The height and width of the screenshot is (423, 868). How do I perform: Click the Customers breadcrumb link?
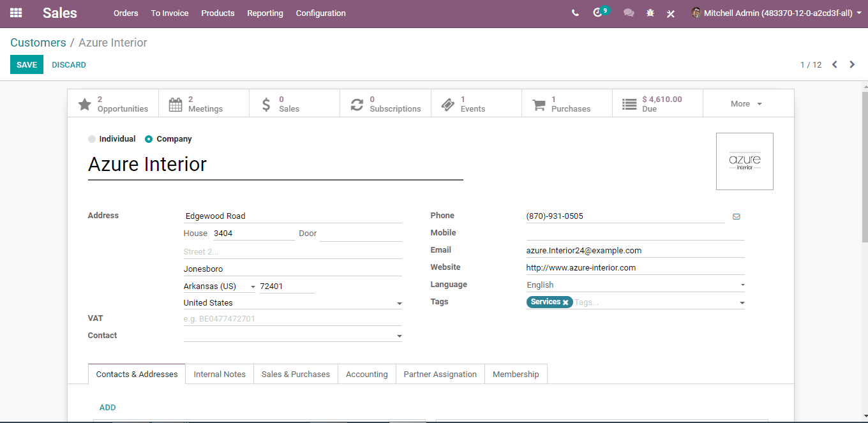pyautogui.click(x=38, y=43)
